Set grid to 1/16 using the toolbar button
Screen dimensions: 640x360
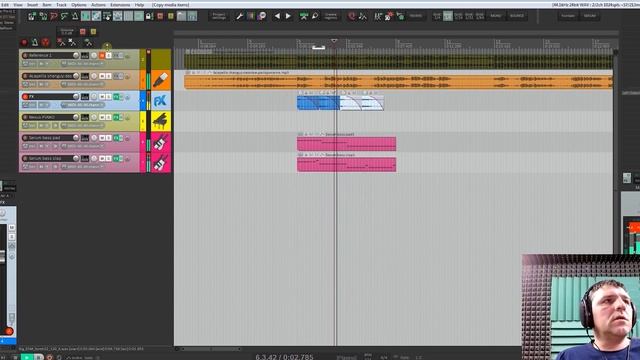pyautogui.click(x=458, y=16)
